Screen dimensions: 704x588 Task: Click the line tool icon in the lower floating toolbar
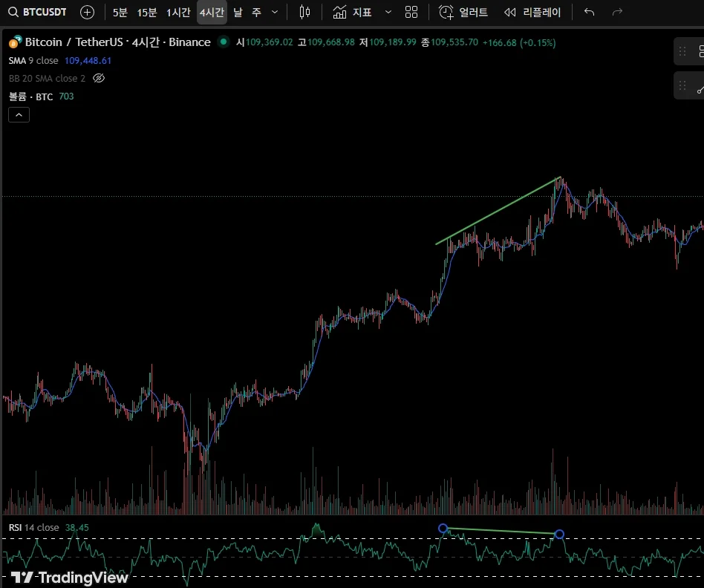(x=700, y=90)
